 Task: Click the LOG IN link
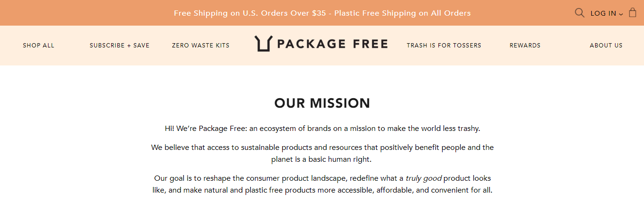tap(603, 13)
